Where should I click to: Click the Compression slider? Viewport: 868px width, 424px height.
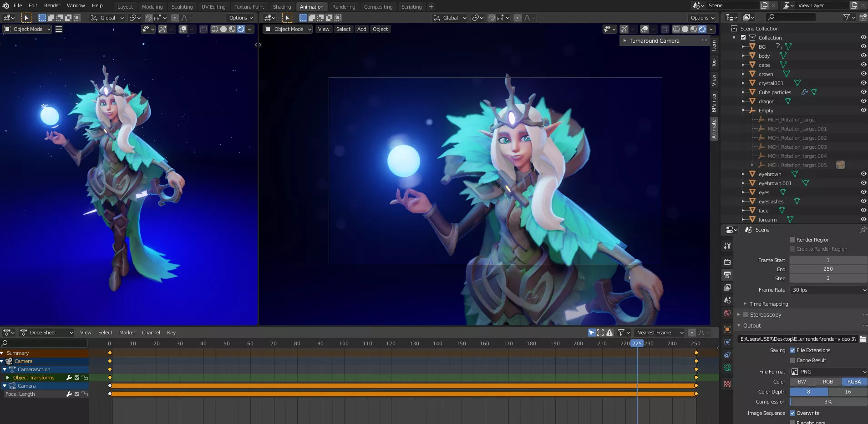click(x=828, y=402)
